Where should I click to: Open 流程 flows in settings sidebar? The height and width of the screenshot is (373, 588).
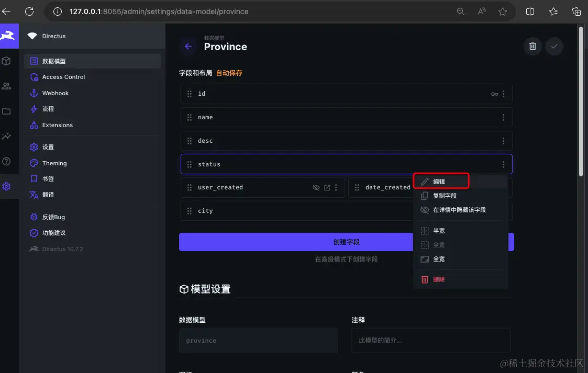[93, 109]
